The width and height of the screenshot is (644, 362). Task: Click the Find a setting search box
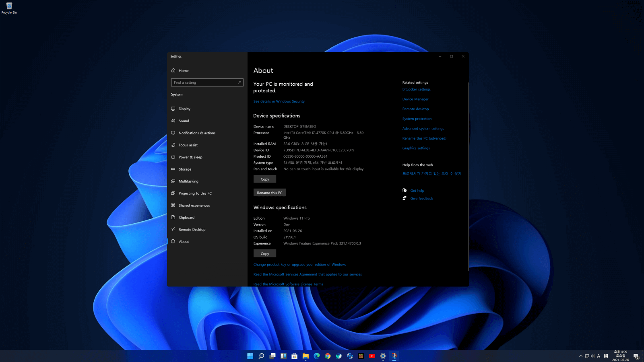(207, 82)
